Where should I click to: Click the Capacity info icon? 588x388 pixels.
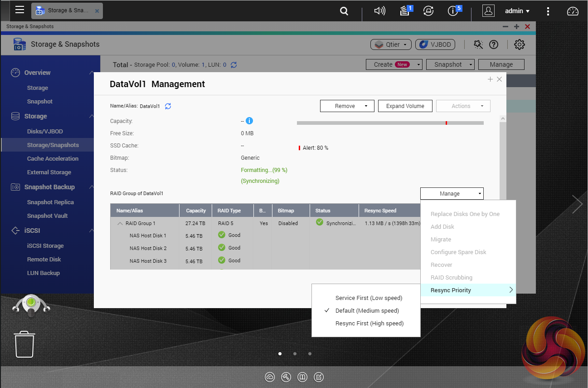(x=249, y=121)
